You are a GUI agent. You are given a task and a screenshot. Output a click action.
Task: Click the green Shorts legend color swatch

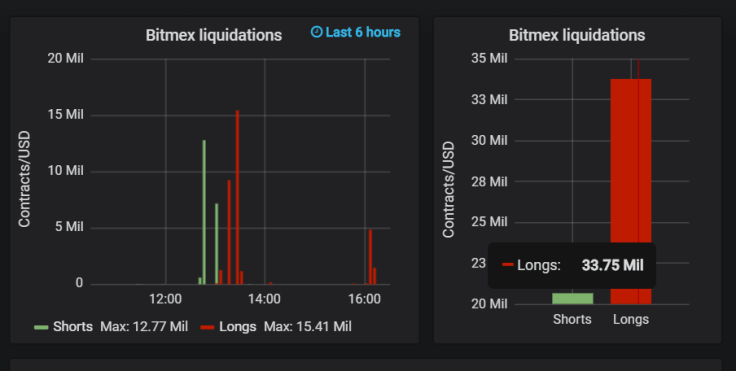41,327
